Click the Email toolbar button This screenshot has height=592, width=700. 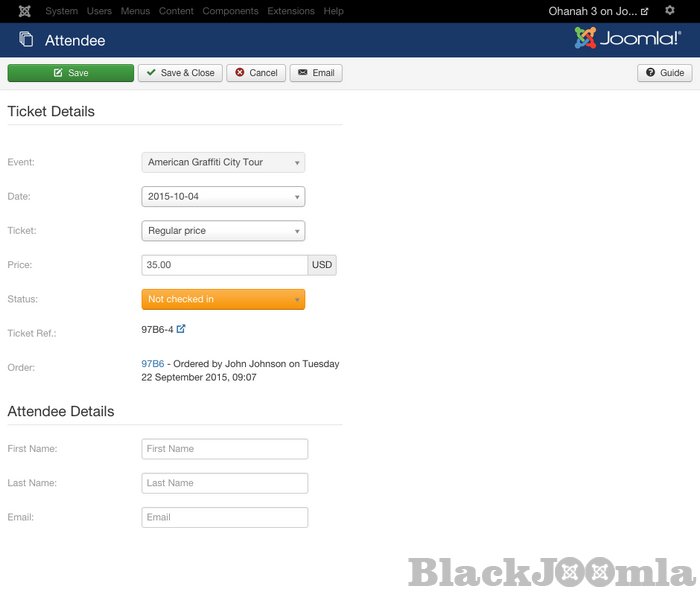[316, 73]
